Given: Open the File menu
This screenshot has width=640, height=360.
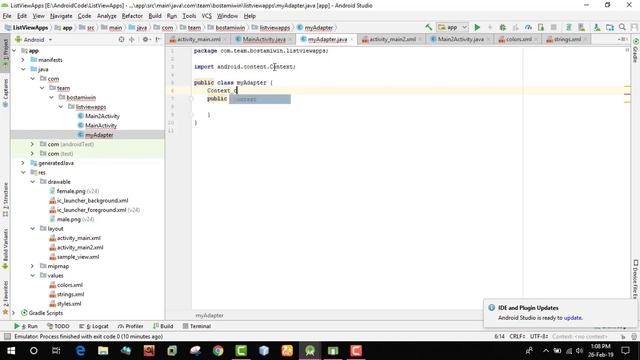Looking at the screenshot, I should 7,16.
